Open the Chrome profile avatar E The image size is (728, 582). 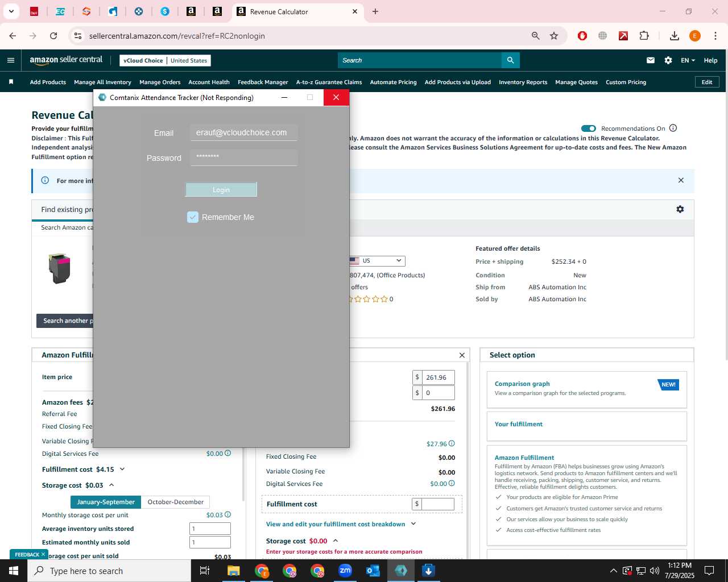tap(695, 36)
